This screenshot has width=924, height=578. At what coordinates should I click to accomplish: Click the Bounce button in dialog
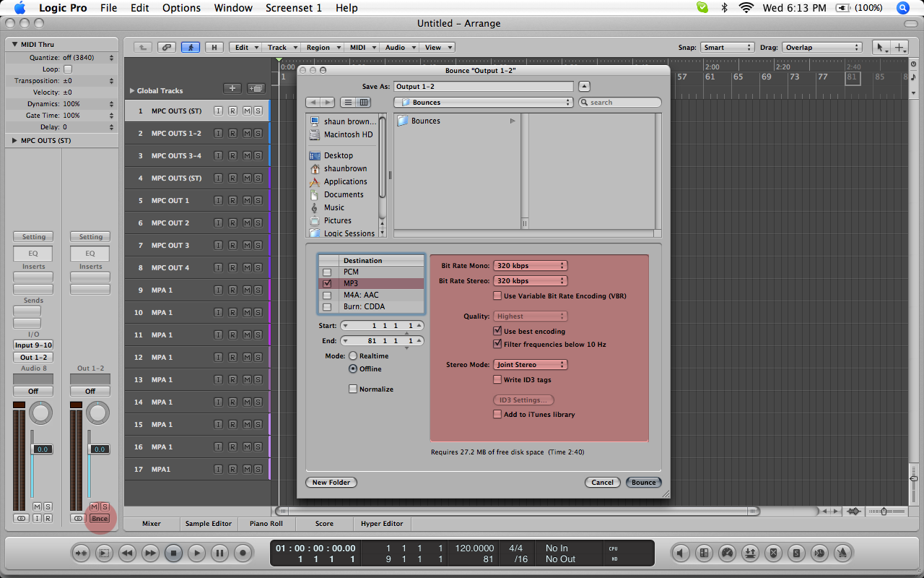point(644,483)
